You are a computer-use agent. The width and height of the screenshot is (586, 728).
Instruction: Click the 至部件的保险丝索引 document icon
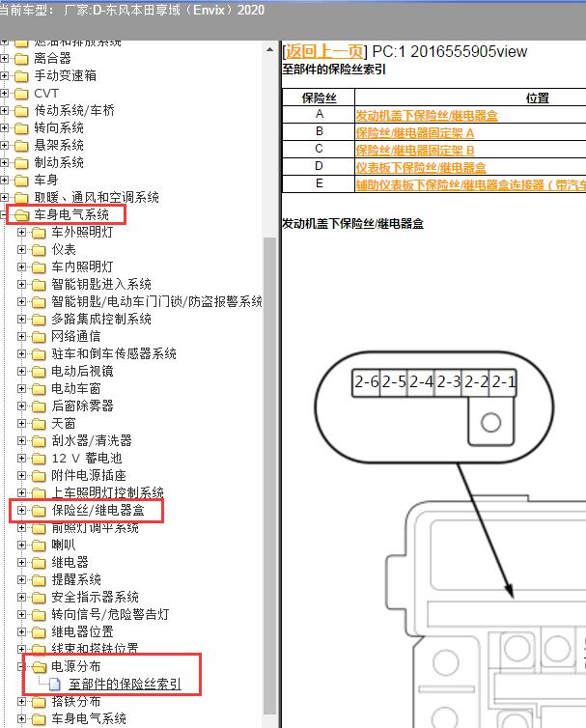55,685
